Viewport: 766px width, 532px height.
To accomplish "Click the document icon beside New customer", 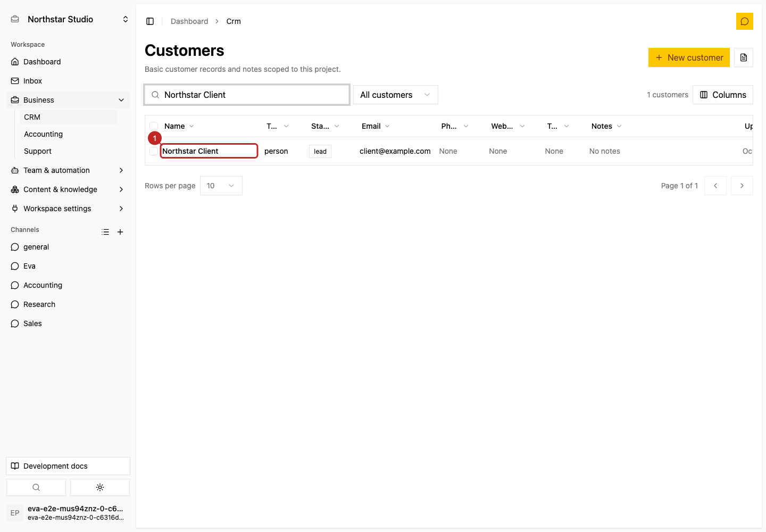I will tap(744, 57).
